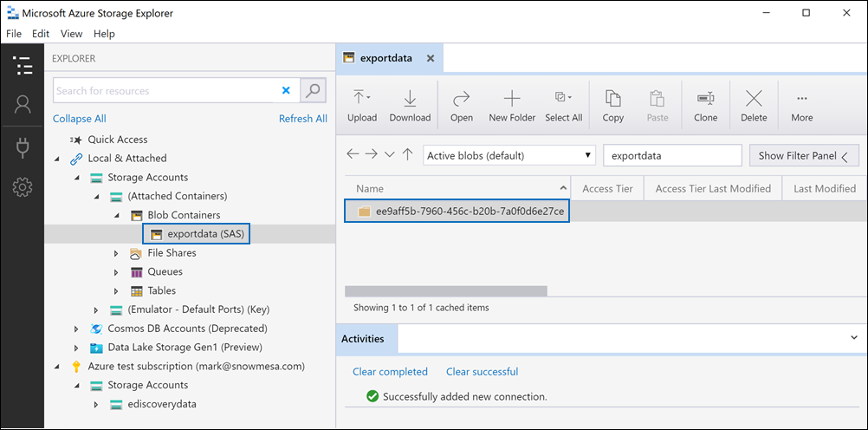
Task: Expand the ediscoverydata storage account node
Action: 97,404
